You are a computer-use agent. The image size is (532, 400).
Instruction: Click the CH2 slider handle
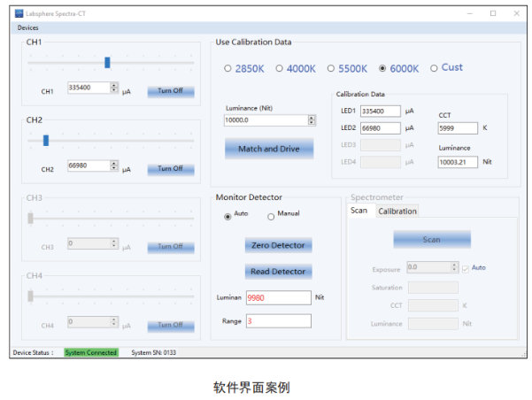tap(46, 139)
